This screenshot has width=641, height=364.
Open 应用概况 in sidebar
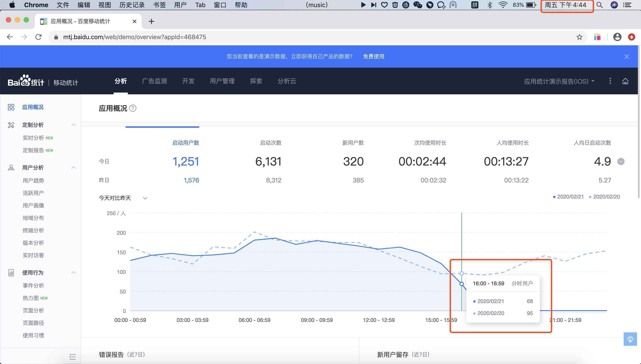pos(33,107)
